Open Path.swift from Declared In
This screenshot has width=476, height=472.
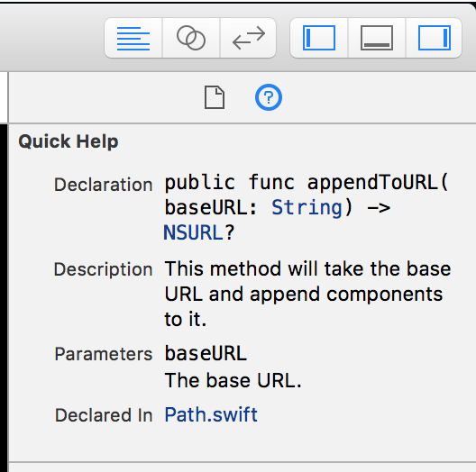coord(211,414)
